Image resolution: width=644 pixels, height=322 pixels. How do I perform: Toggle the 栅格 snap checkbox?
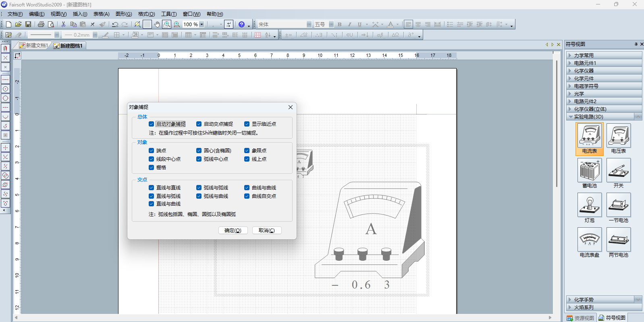click(x=152, y=168)
